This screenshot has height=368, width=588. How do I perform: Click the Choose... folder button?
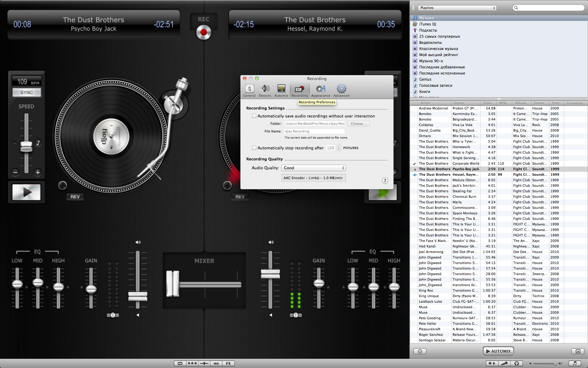pos(359,124)
